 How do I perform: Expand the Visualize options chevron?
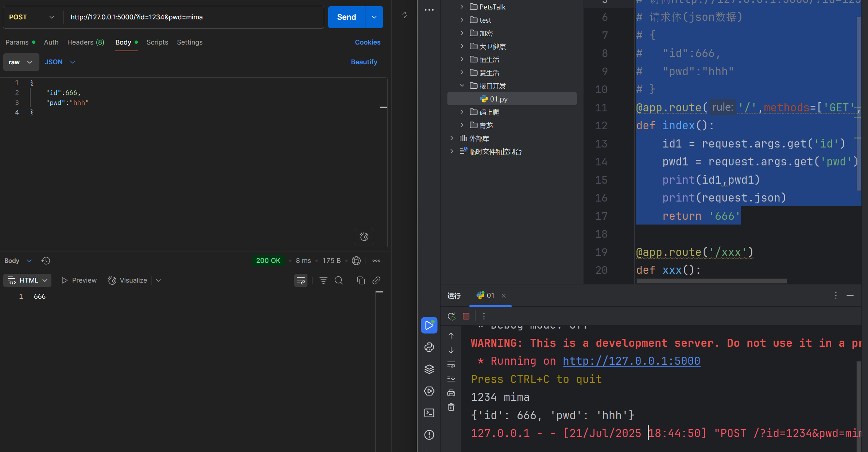point(158,280)
